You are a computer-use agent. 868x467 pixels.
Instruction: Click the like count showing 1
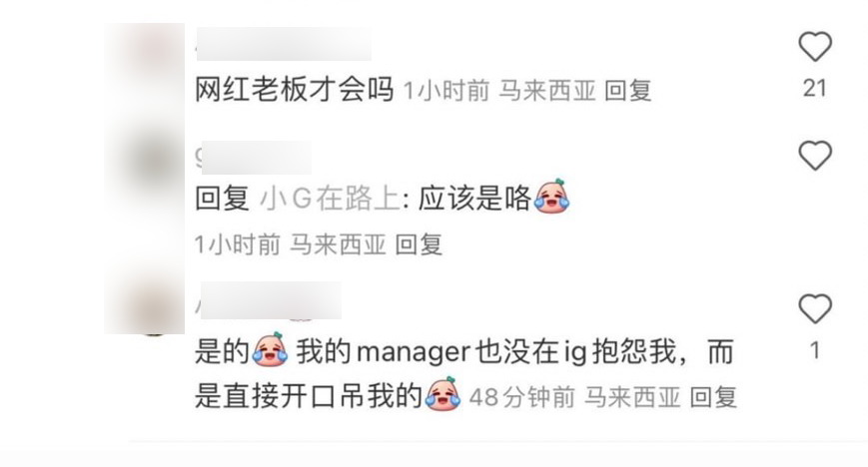[815, 351]
